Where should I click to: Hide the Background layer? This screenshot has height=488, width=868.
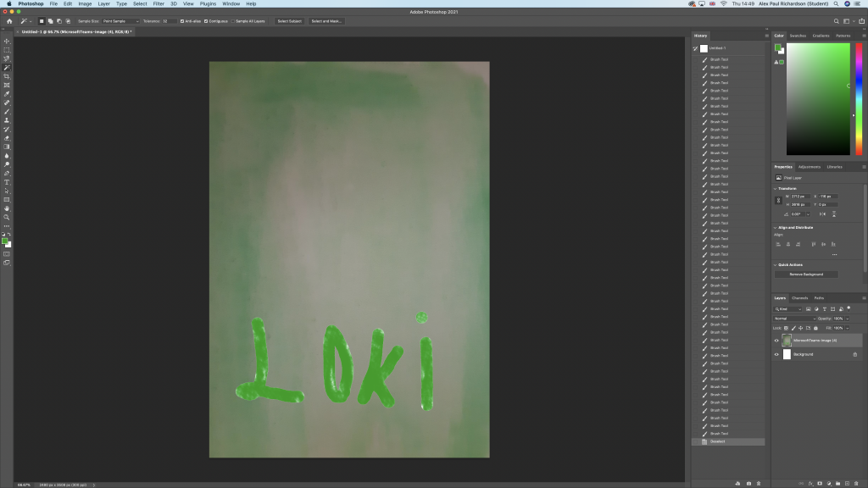(x=776, y=355)
